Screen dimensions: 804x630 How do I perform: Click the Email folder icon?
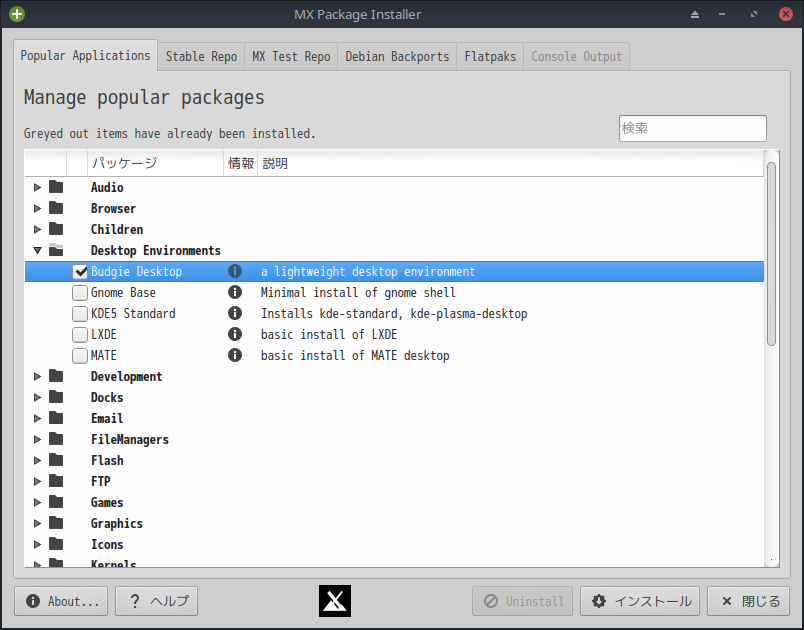point(56,418)
